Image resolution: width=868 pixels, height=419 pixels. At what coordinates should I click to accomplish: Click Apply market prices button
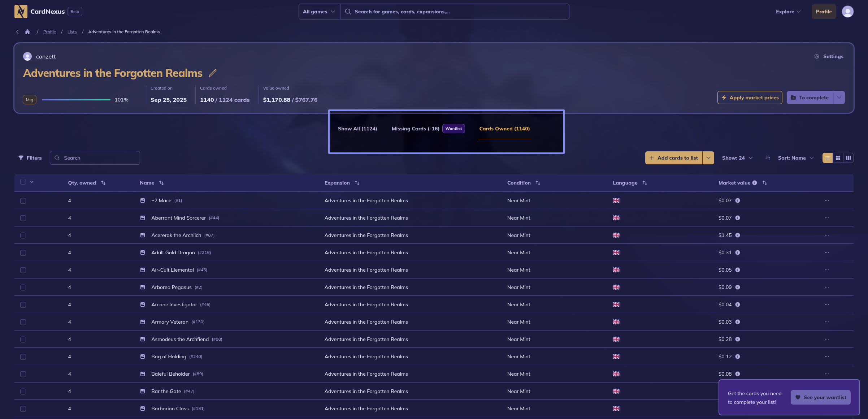click(x=750, y=98)
